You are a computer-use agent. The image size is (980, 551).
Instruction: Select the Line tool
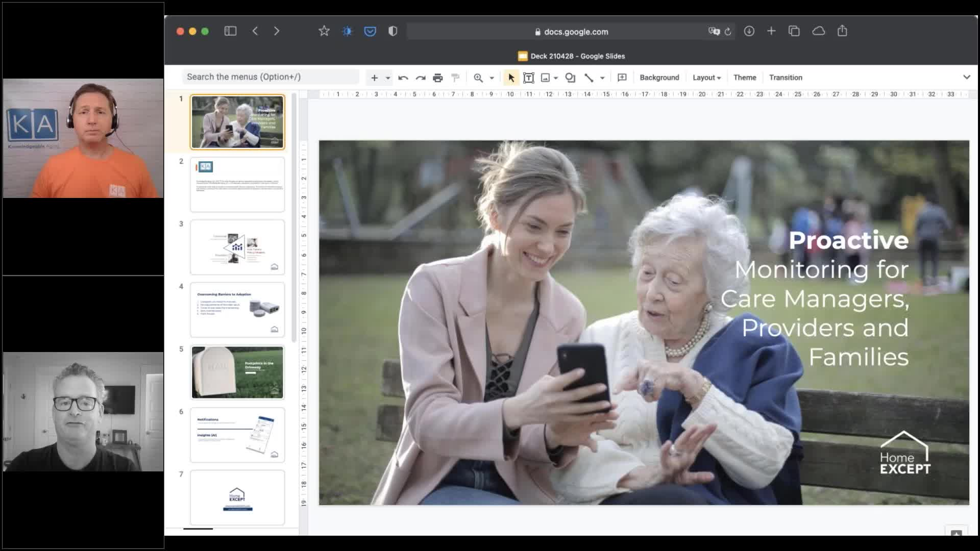(590, 78)
